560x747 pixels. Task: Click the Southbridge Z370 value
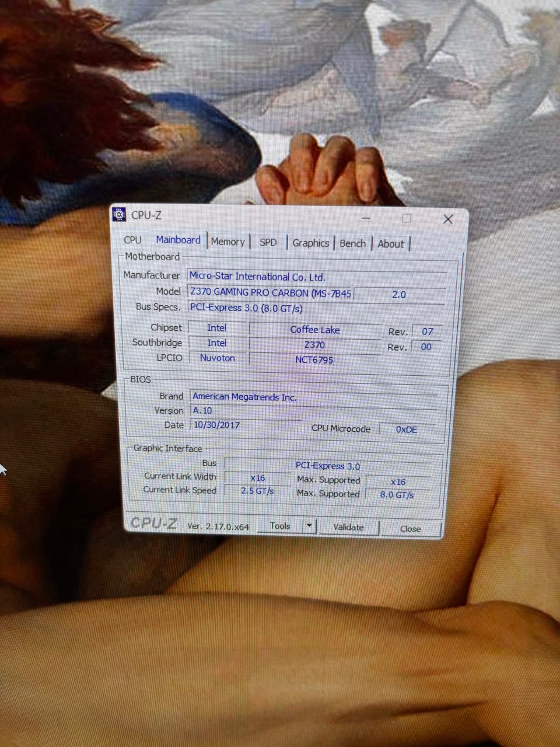315,345
